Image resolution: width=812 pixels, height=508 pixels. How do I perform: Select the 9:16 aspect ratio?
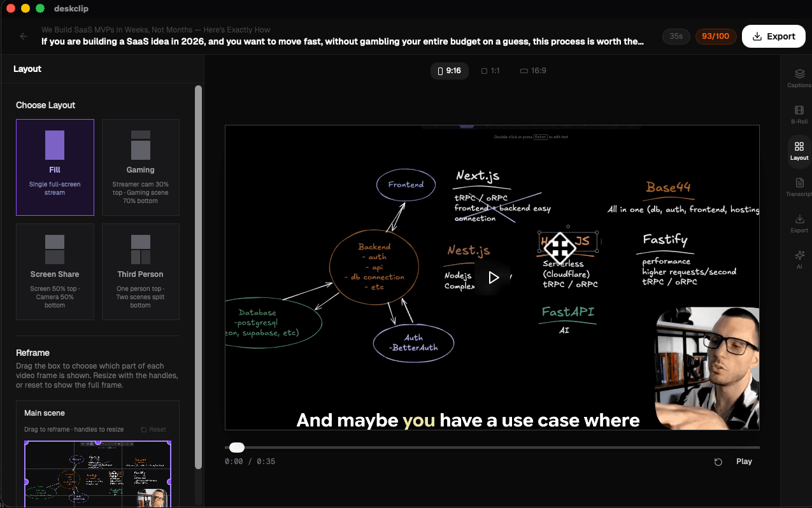point(450,71)
